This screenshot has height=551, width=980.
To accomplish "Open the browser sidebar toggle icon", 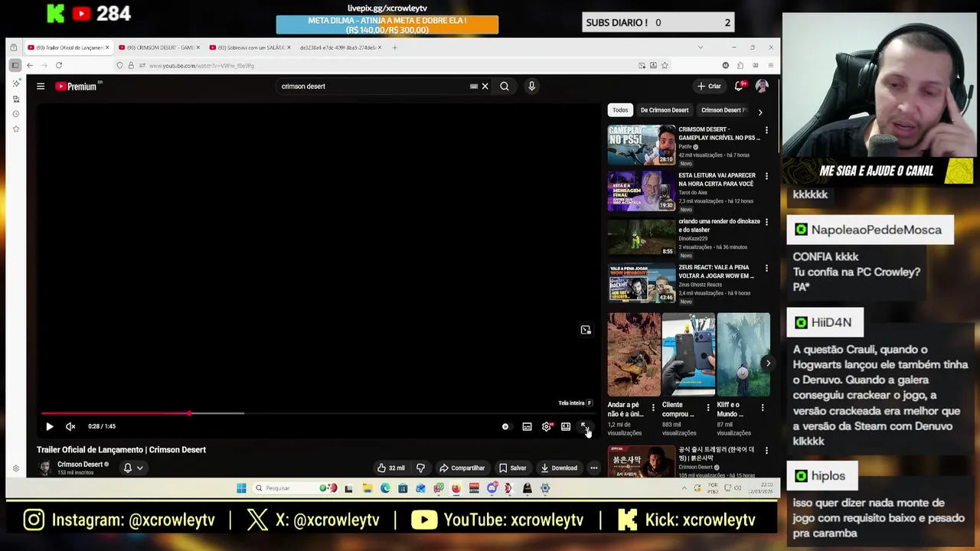I will [x=15, y=66].
